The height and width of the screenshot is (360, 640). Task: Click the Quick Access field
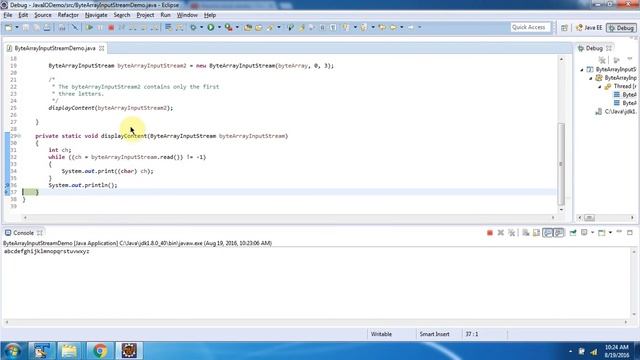(x=530, y=27)
